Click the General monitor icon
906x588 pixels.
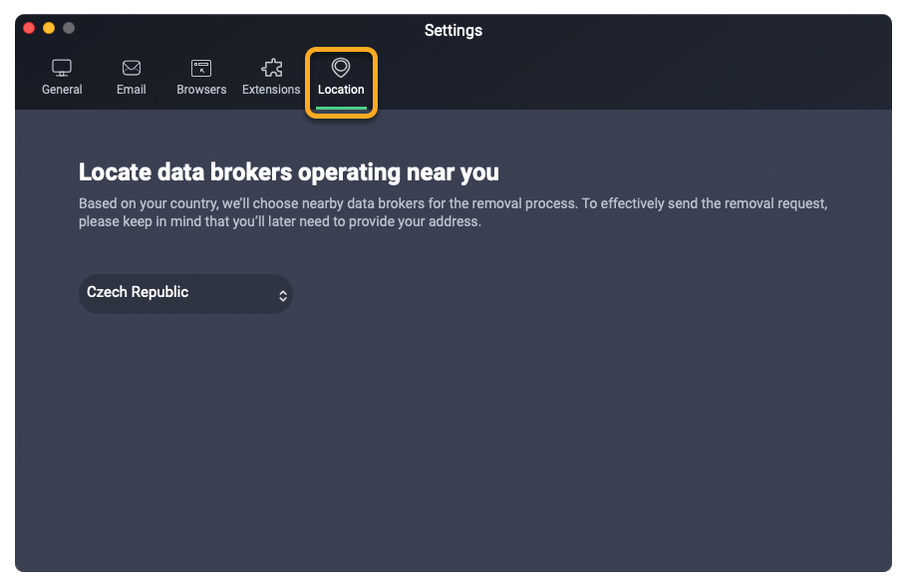coord(62,68)
